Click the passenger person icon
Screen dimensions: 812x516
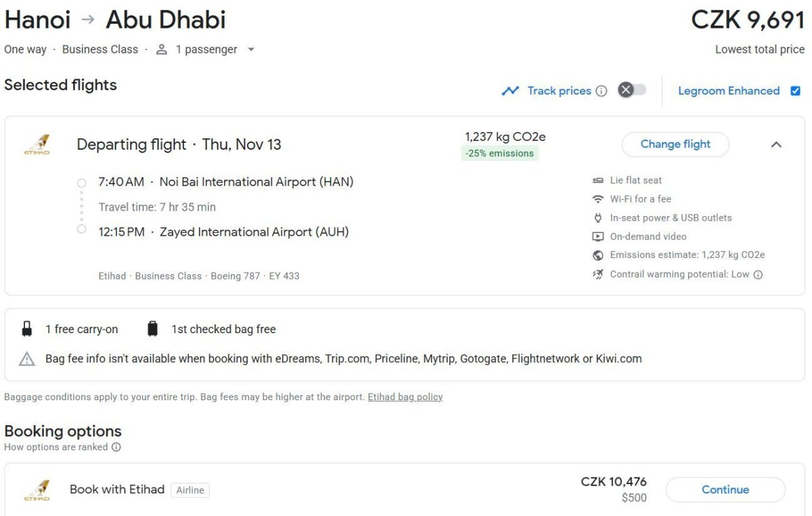161,49
